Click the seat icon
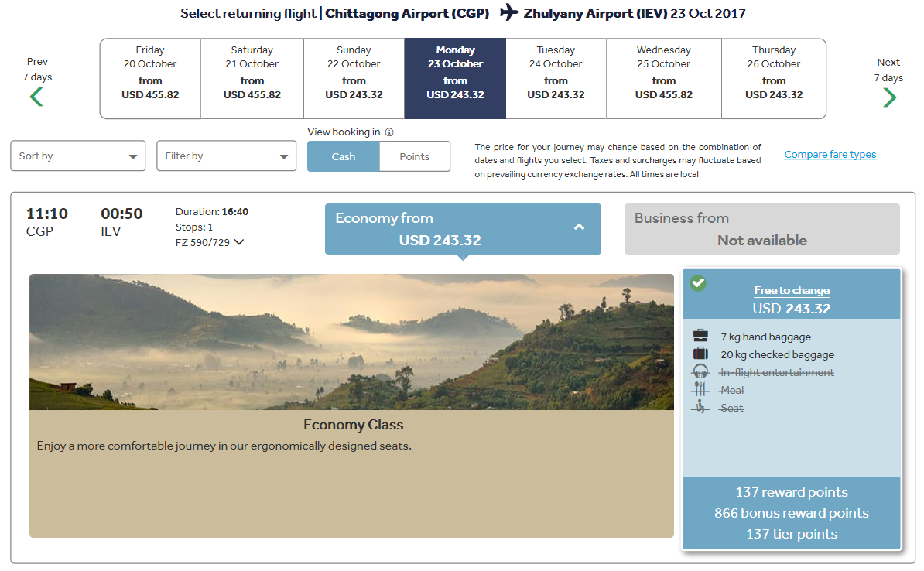Viewport: 924px width, 571px height. (700, 407)
